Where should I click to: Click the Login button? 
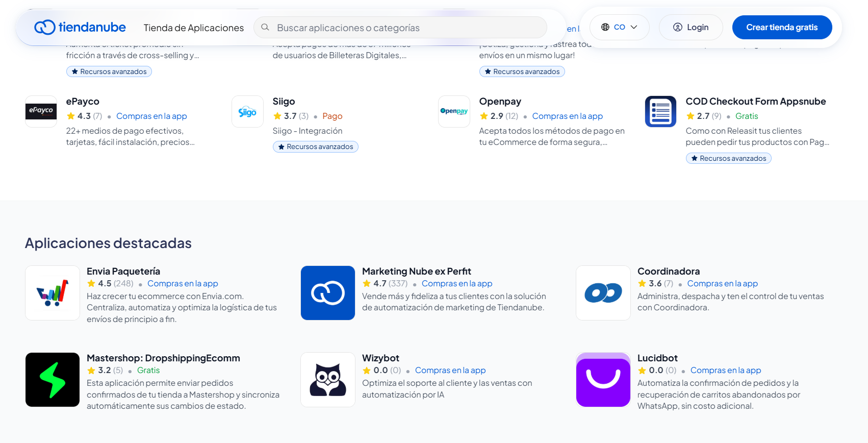tap(691, 27)
